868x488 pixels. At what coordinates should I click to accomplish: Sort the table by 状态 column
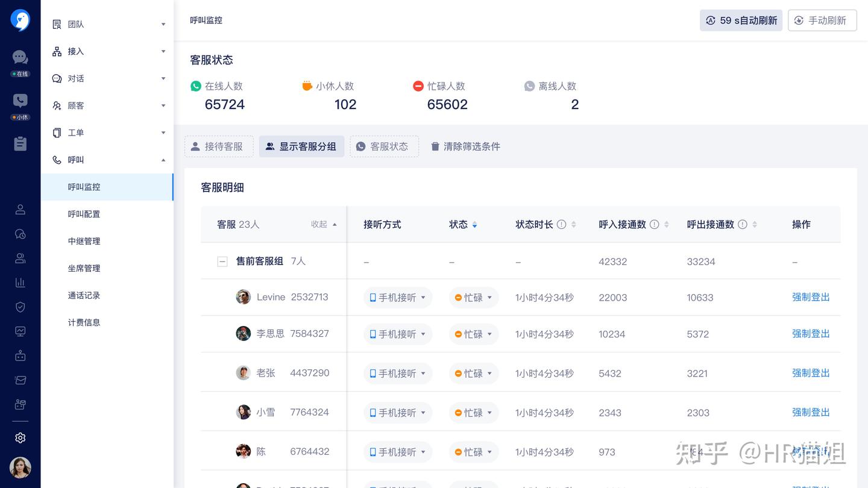tap(463, 224)
